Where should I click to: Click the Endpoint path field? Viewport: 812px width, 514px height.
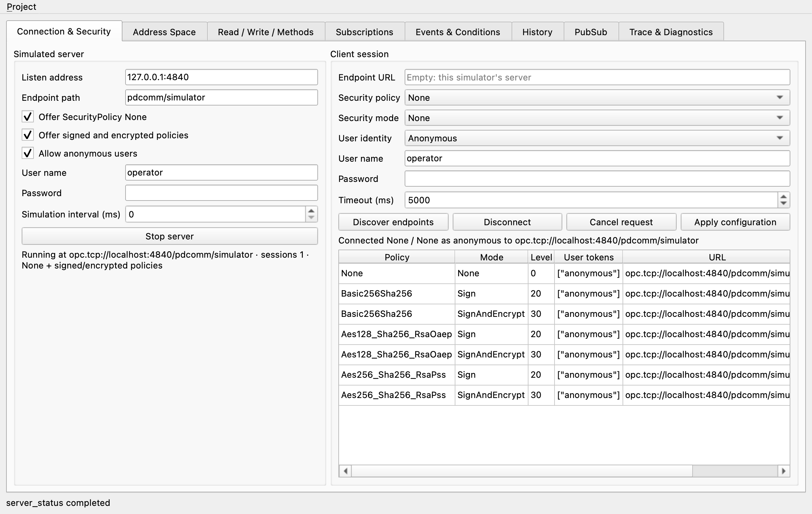[x=221, y=97]
